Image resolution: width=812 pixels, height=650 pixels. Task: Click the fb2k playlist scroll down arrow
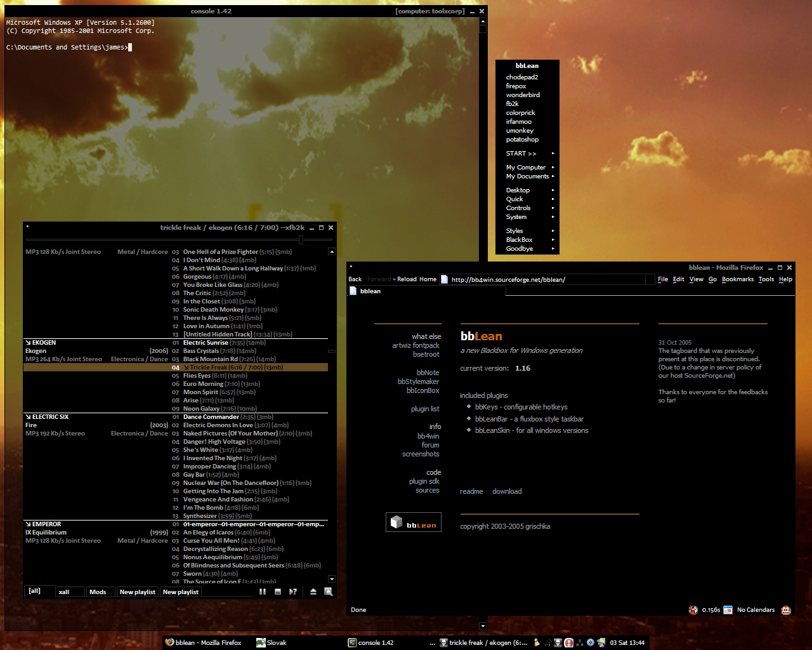331,579
